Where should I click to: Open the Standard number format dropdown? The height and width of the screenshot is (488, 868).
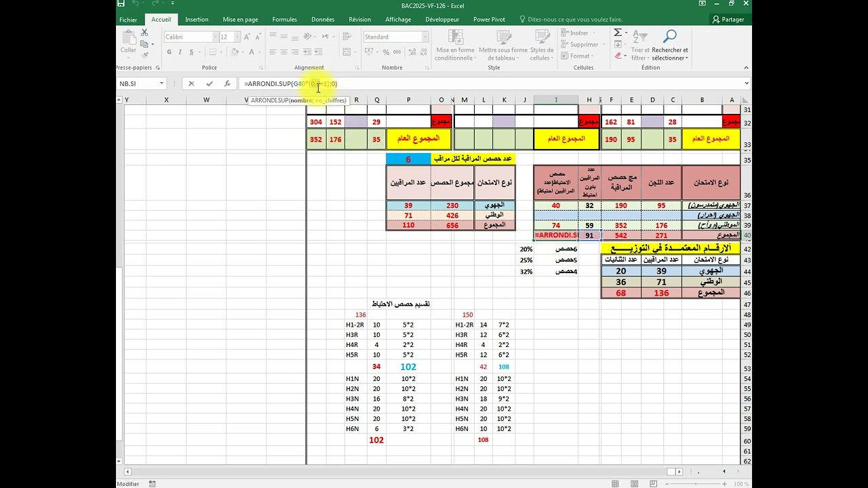[x=425, y=37]
